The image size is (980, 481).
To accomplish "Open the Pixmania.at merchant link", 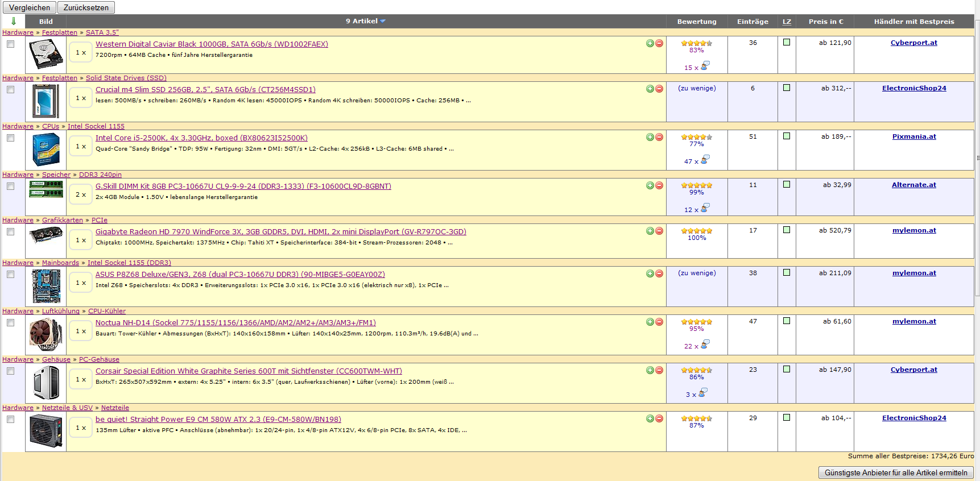I will point(914,136).
